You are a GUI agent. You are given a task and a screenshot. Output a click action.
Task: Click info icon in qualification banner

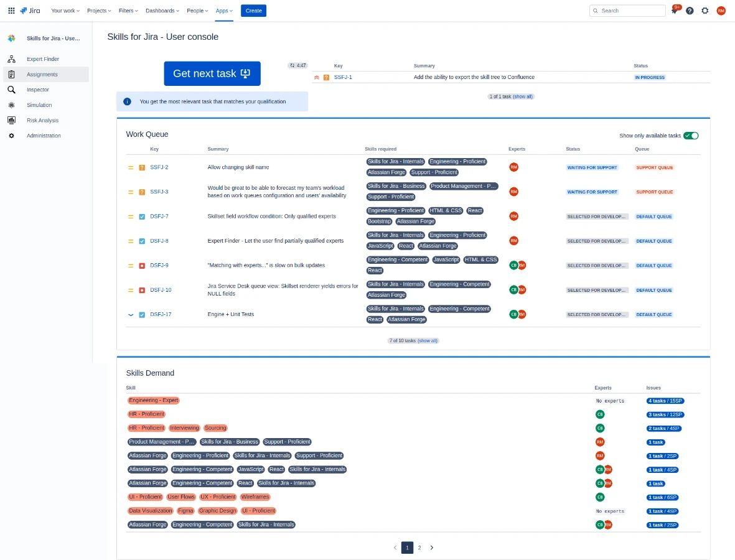(127, 101)
